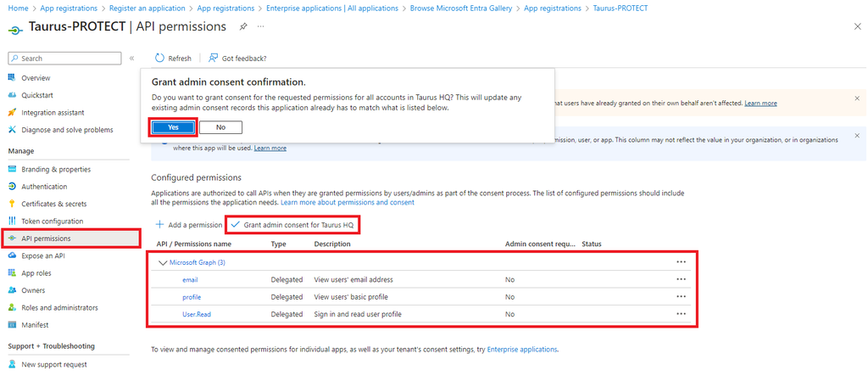This screenshot has width=868, height=376.
Task: Collapse the Microsoft Graph (3) group chevron
Action: [x=163, y=262]
